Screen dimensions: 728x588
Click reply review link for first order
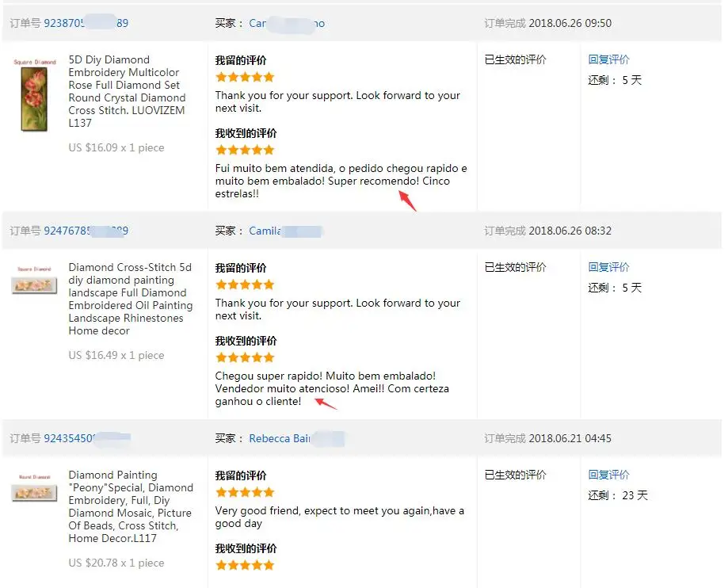pos(608,59)
